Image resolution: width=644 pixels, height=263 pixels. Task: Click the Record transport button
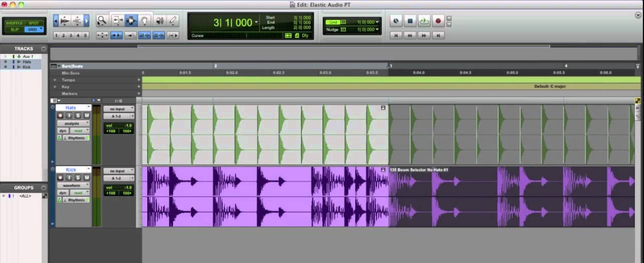(x=438, y=21)
